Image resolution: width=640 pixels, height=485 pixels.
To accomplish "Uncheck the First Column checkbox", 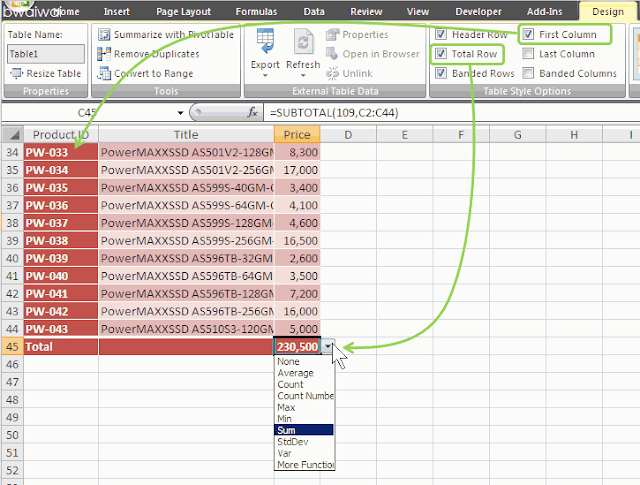I will [x=528, y=34].
